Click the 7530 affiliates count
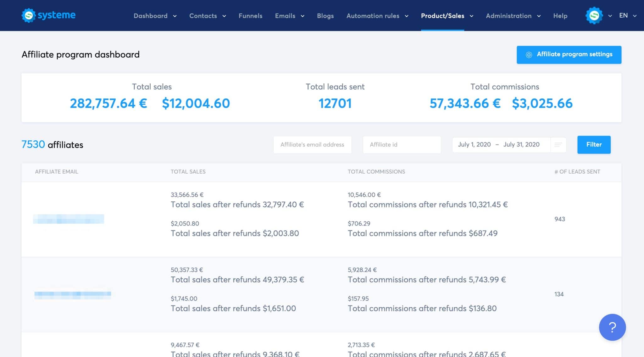This screenshot has width=644, height=357. click(x=33, y=144)
